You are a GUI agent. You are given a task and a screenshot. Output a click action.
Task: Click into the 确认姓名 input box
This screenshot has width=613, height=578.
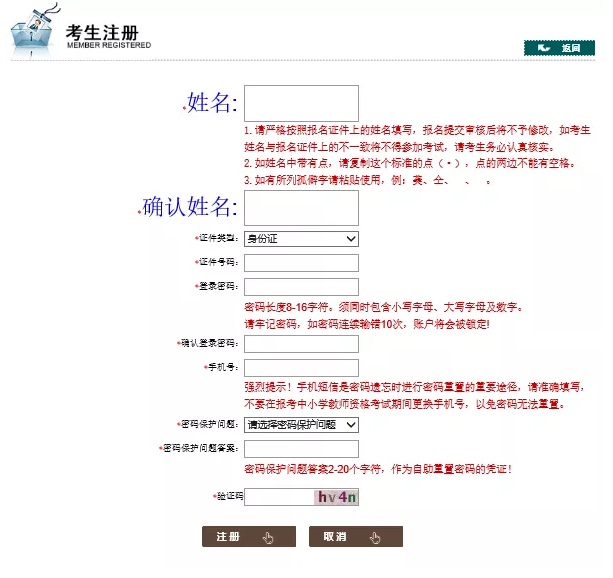click(x=301, y=208)
